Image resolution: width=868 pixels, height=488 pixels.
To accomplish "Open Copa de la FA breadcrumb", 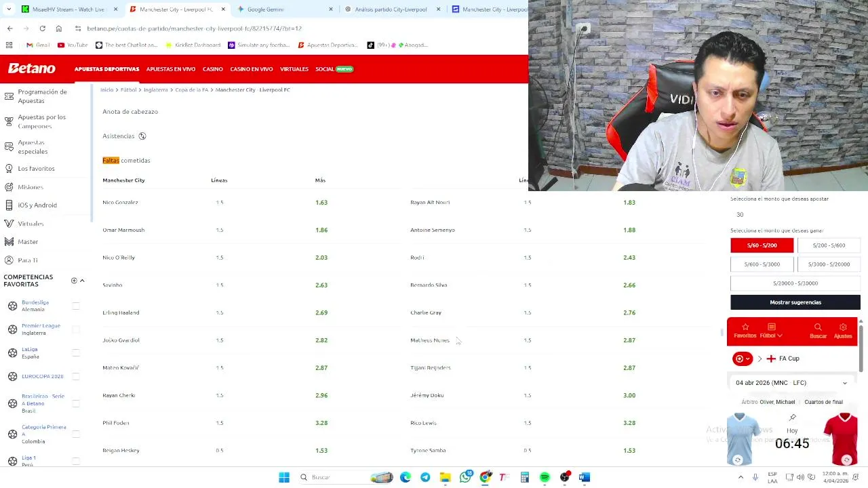I will [192, 90].
